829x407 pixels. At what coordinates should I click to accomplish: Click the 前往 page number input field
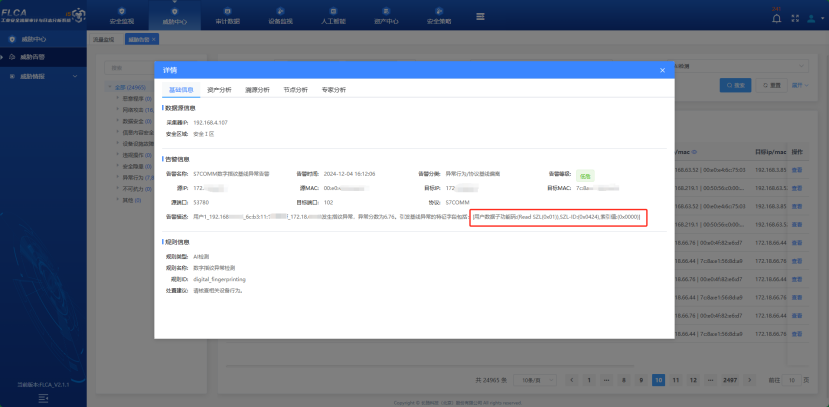(794, 380)
